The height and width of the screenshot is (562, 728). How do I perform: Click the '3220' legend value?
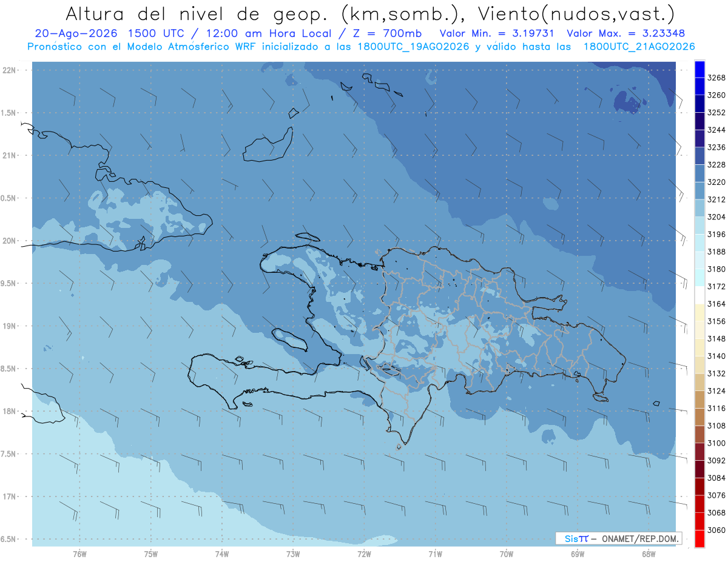tap(716, 182)
